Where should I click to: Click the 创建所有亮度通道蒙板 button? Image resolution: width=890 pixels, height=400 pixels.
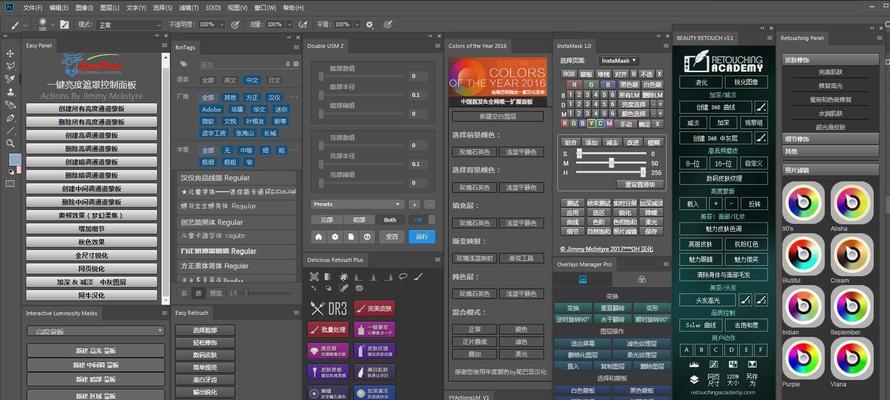pyautogui.click(x=91, y=108)
